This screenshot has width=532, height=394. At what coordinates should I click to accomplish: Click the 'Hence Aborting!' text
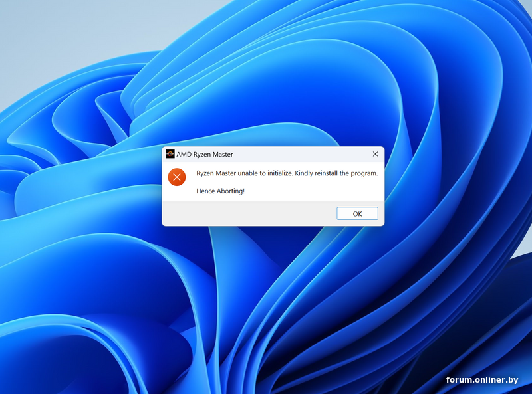[221, 191]
